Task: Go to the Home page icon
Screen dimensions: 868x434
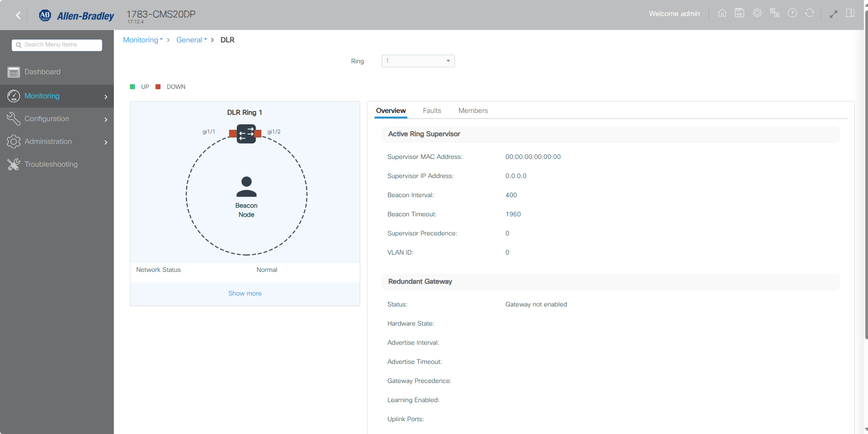Action: (x=722, y=13)
